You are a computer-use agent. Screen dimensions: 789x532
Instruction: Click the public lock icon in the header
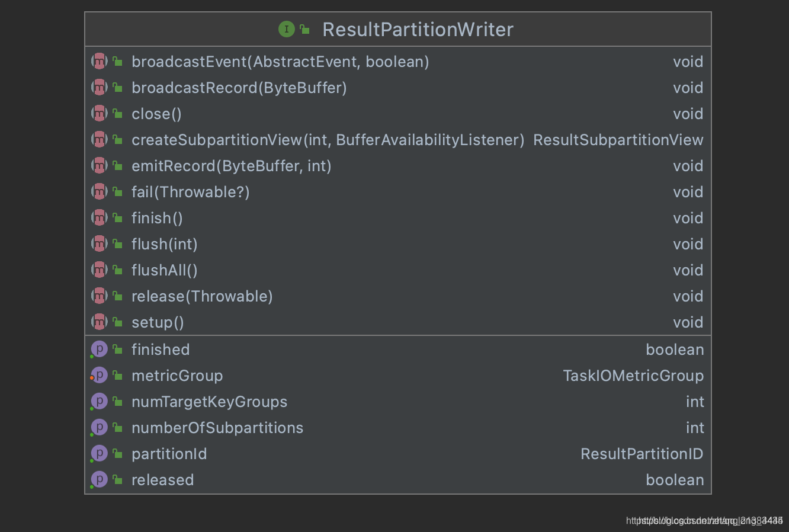point(304,29)
